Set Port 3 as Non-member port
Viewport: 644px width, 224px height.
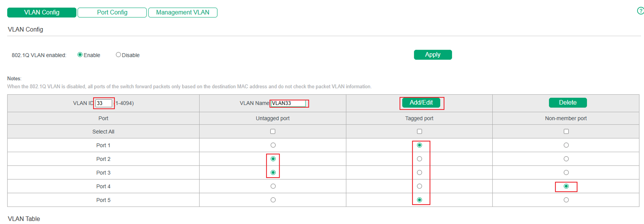click(566, 173)
